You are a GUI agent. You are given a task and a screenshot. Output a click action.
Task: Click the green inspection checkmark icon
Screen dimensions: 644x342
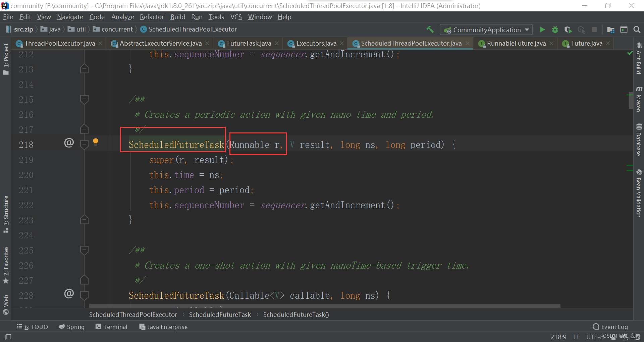point(630,53)
